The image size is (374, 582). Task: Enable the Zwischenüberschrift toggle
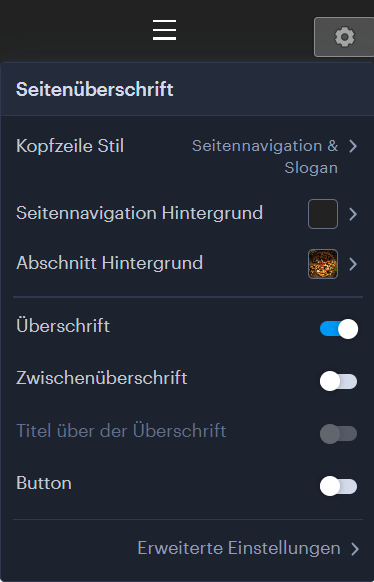[x=338, y=381]
